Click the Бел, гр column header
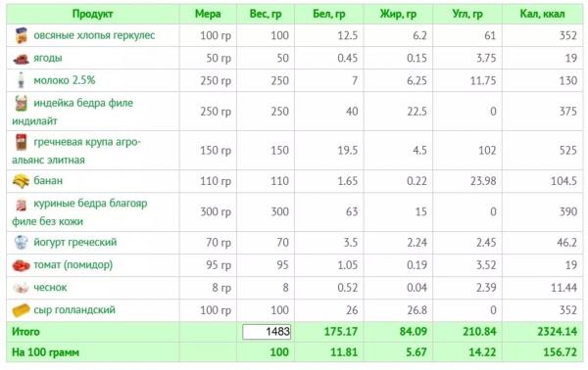Image resolution: width=588 pixels, height=370 pixels. coord(329,14)
